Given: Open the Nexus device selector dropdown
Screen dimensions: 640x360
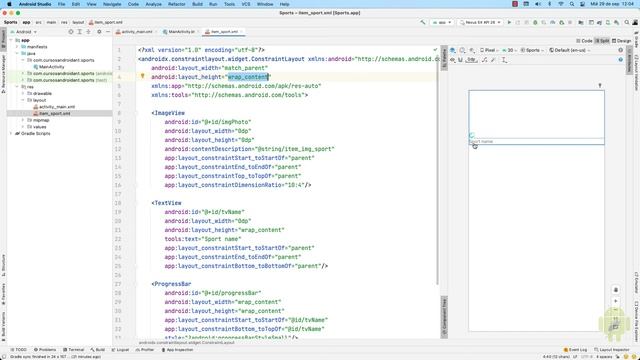Looking at the screenshot, I should pos(480,22).
